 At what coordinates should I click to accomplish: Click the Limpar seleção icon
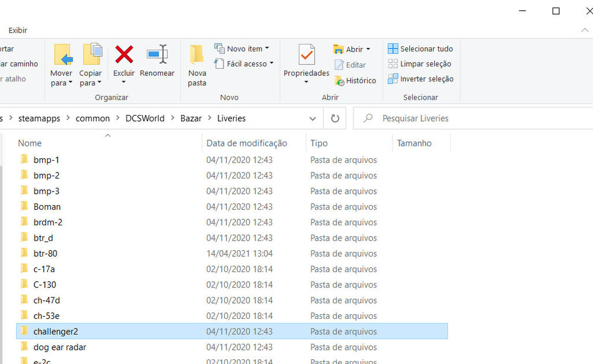pos(393,63)
